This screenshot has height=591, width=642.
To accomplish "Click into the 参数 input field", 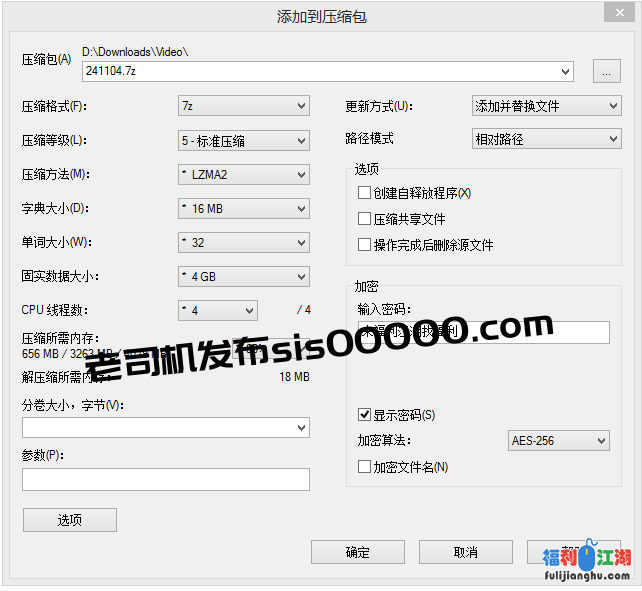I will [165, 480].
